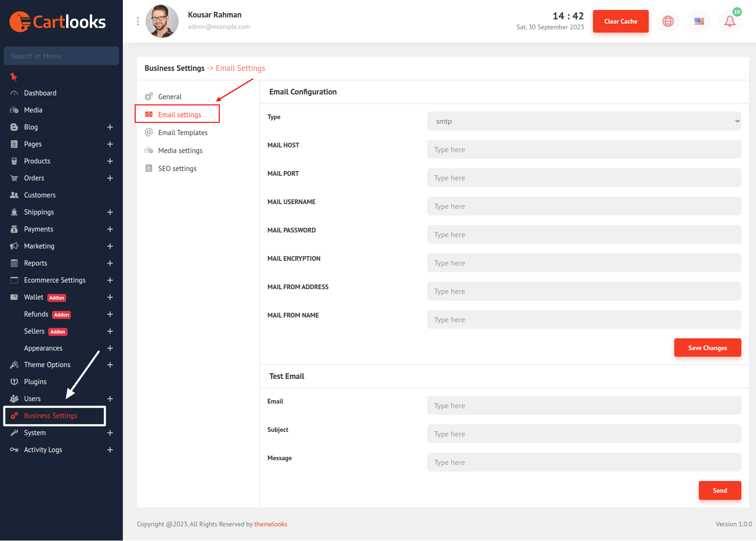This screenshot has height=541, width=756.
Task: Click the US flag language icon
Action: (699, 21)
